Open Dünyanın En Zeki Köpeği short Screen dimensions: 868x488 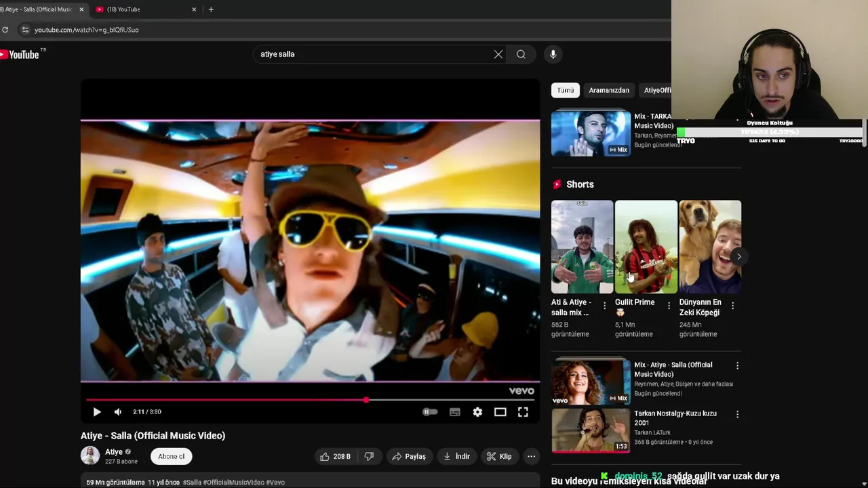click(x=710, y=247)
